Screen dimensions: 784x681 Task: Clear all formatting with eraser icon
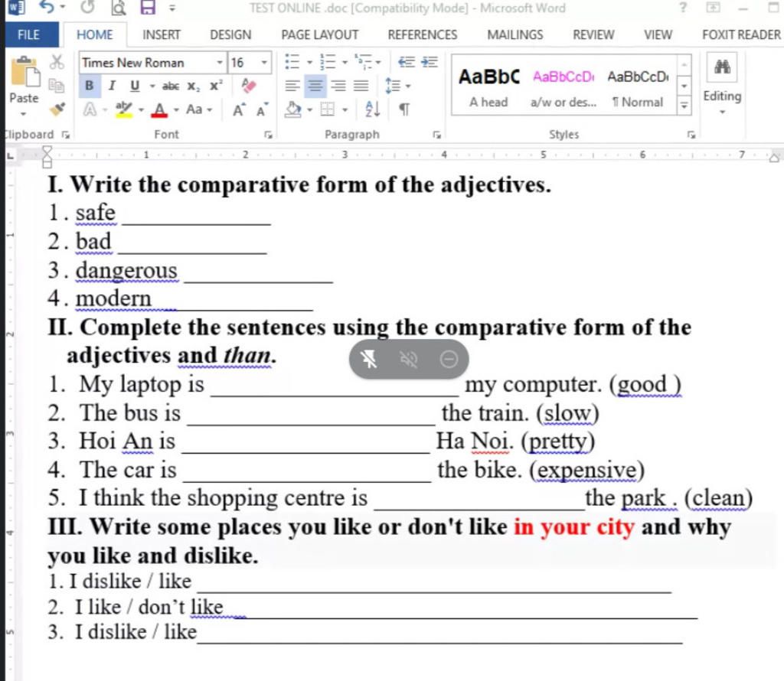click(x=249, y=86)
